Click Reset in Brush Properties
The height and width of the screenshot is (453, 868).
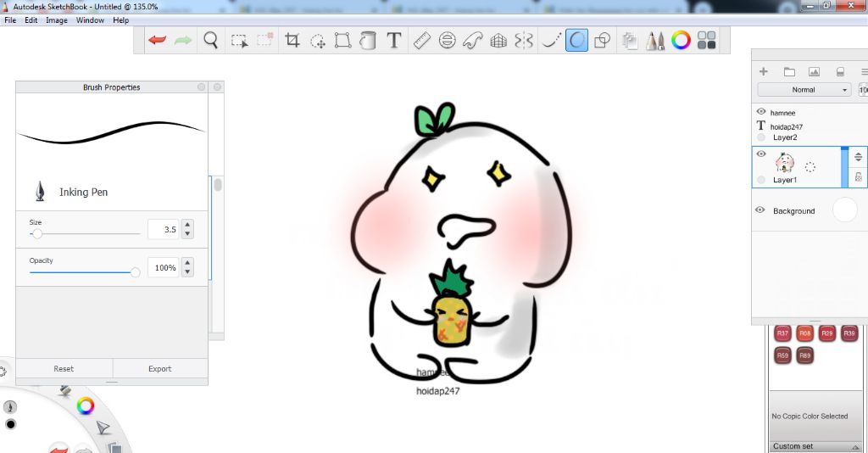click(x=64, y=369)
